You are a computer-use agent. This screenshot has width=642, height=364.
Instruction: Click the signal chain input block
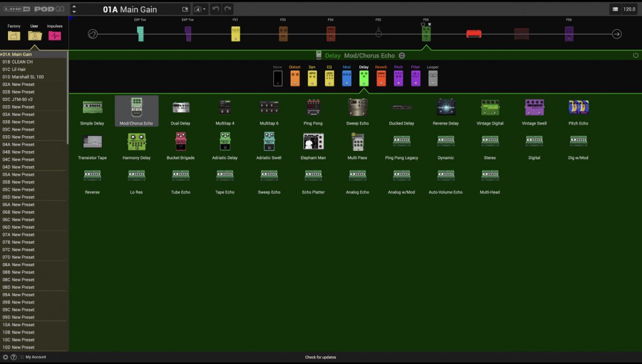[x=93, y=34]
